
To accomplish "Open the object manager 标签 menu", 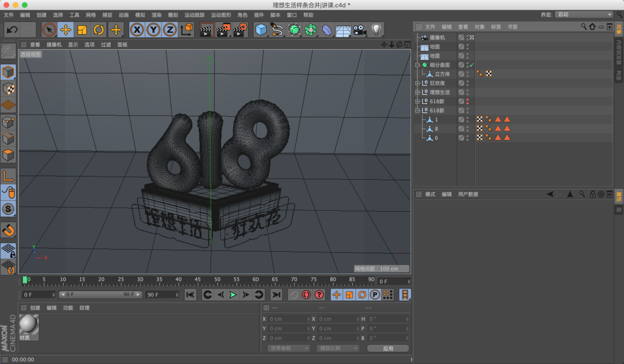I will click(496, 27).
